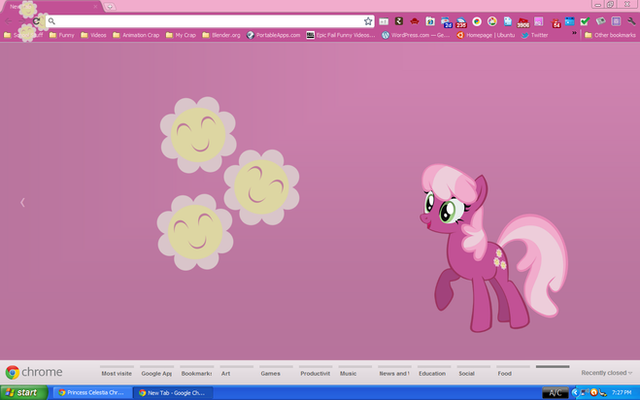Switch to the Food section
The height and width of the screenshot is (400, 640).
[513, 371]
